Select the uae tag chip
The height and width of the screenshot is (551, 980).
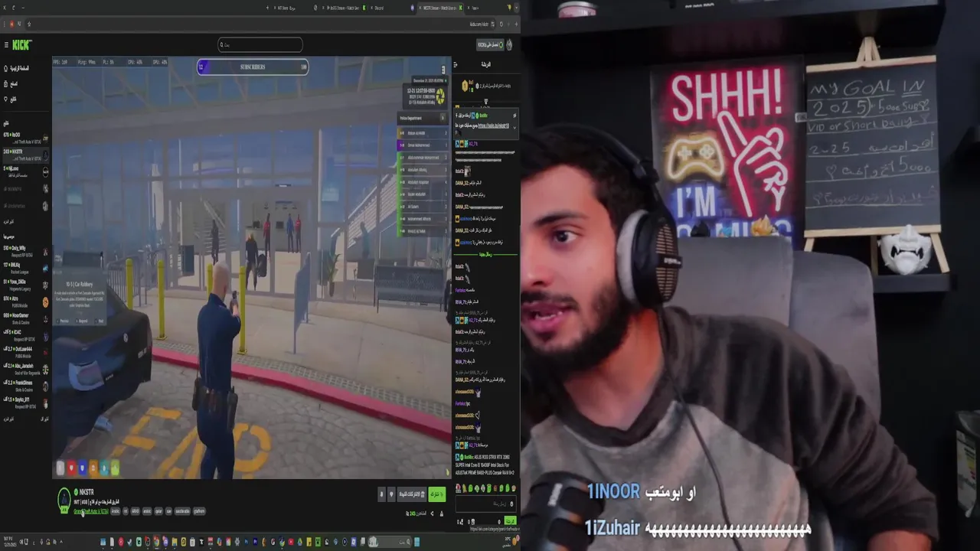168,511
